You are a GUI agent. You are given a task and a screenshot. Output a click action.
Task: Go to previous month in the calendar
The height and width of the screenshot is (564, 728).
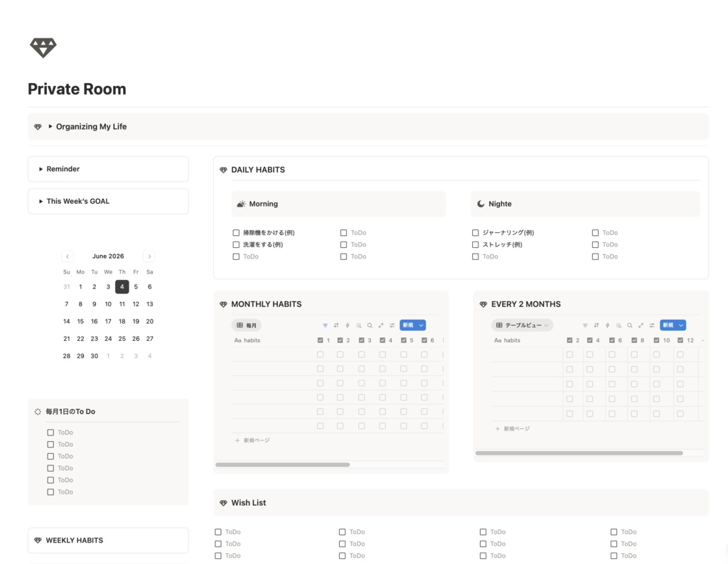pos(68,256)
